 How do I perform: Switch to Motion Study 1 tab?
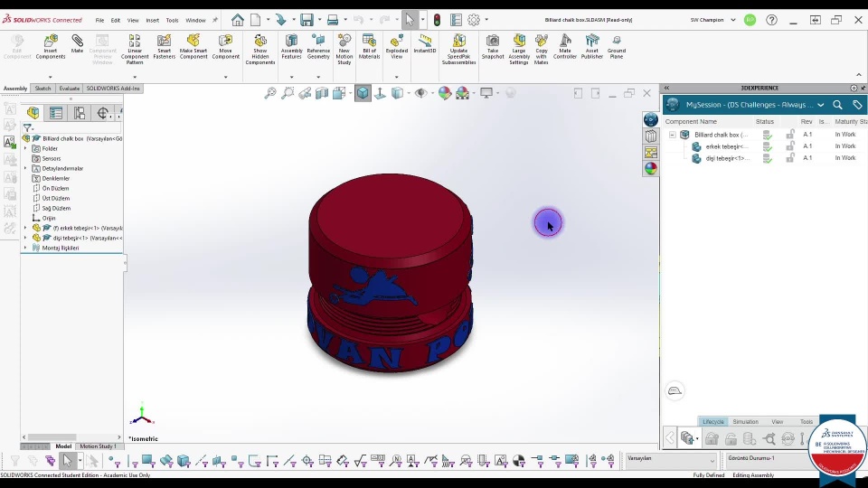click(98, 446)
